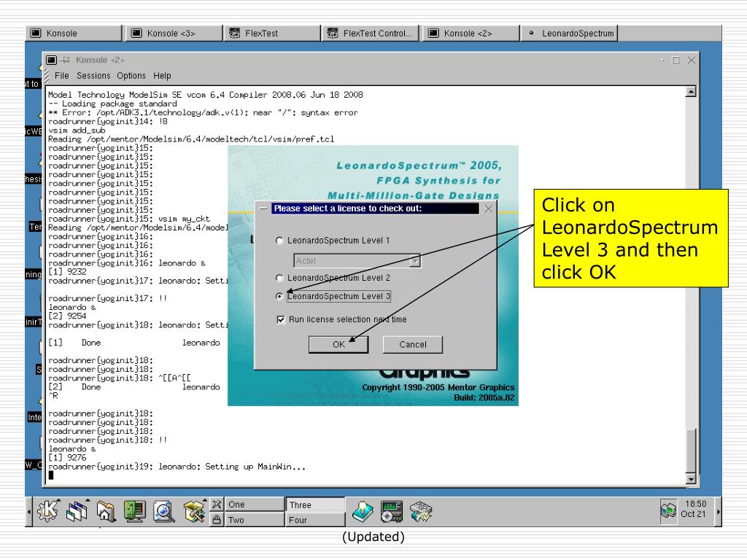Open the find files magnifier icon
The width and height of the screenshot is (747, 560).
pyautogui.click(x=164, y=512)
